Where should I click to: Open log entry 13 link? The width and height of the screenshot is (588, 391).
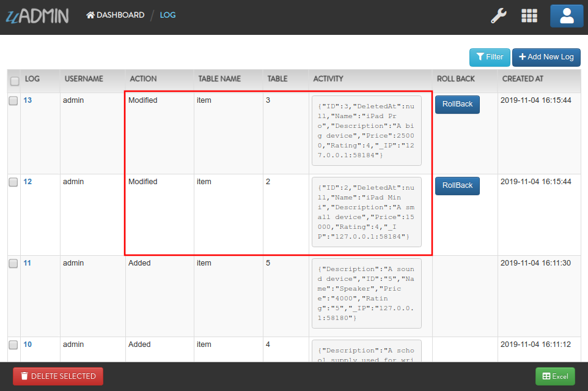(28, 100)
